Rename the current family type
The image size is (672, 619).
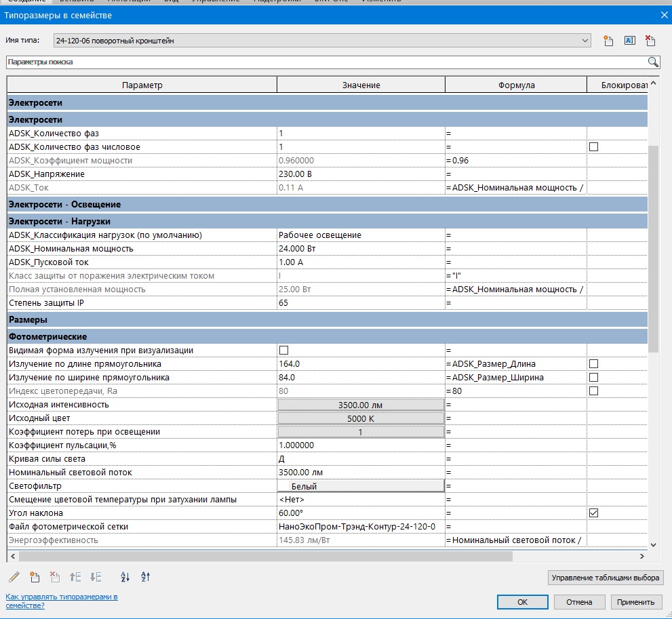coord(629,41)
